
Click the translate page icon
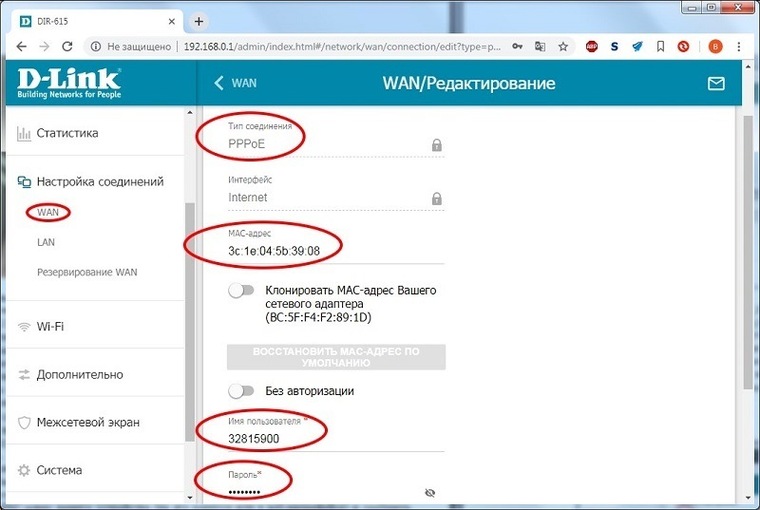tap(540, 46)
